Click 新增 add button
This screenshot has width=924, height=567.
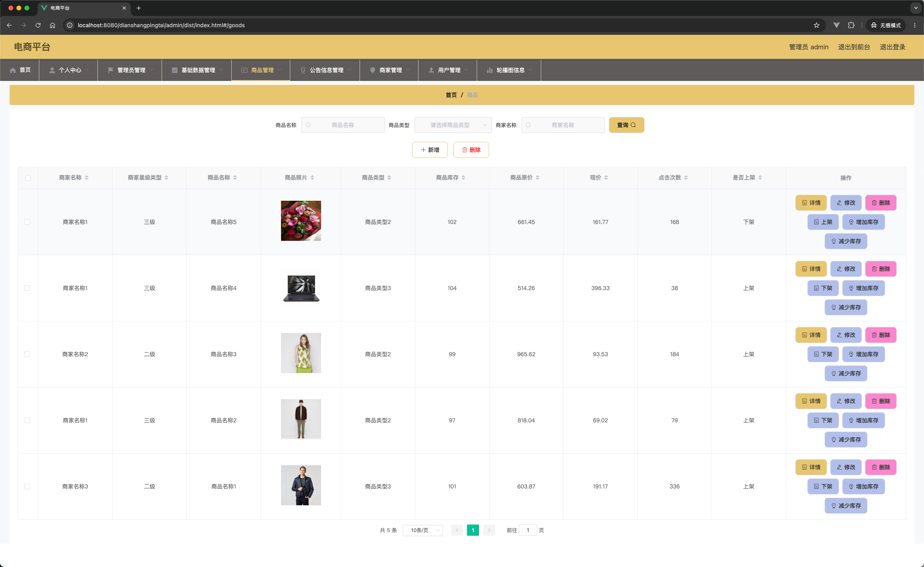tap(430, 150)
